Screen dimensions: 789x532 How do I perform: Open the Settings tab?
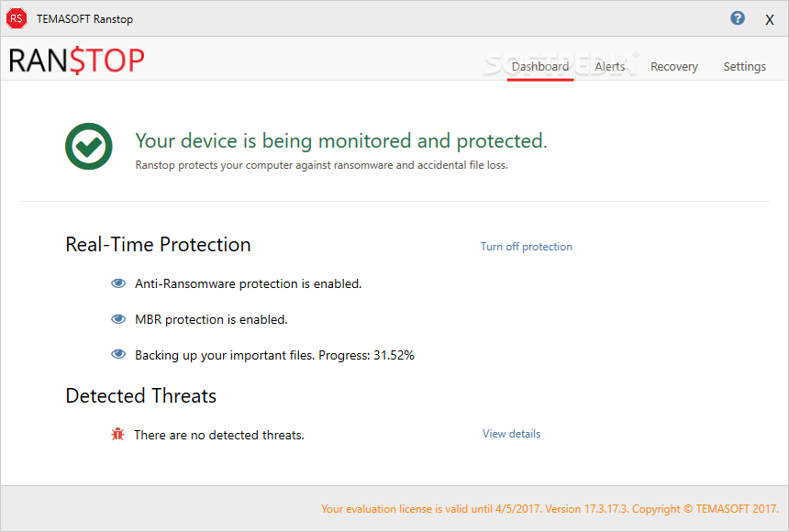[744, 66]
